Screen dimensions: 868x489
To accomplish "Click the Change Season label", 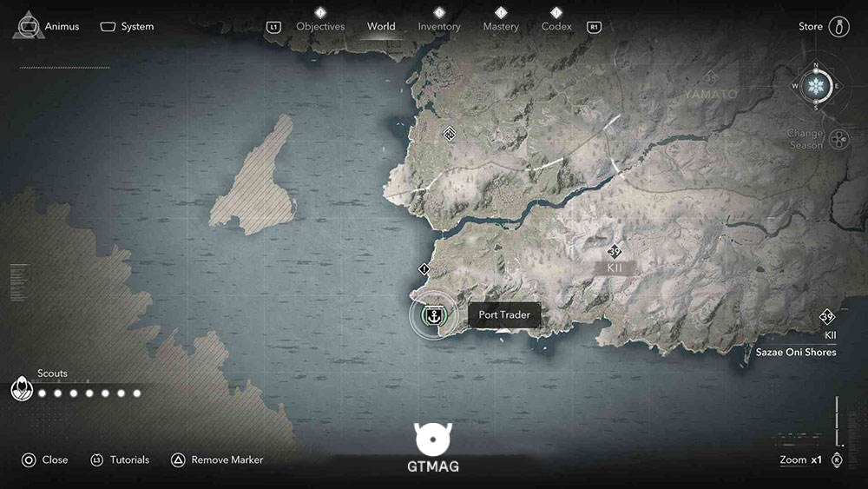I will pos(806,139).
